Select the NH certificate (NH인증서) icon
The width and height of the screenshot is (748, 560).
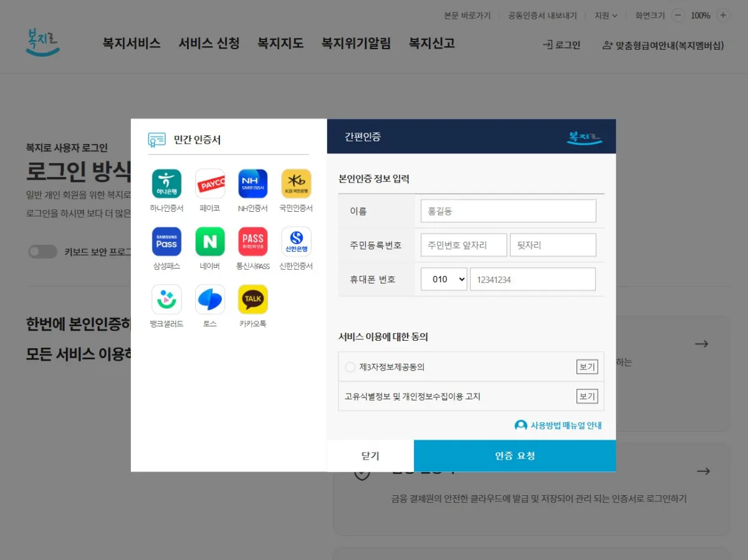click(x=253, y=184)
